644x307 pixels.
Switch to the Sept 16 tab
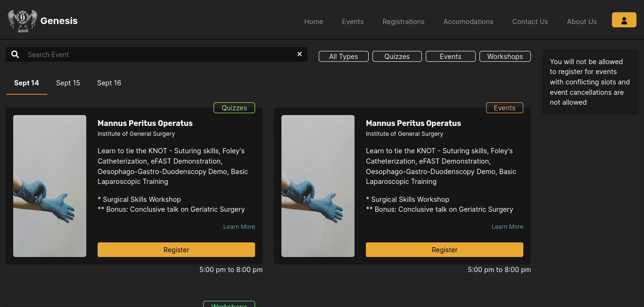tap(109, 83)
